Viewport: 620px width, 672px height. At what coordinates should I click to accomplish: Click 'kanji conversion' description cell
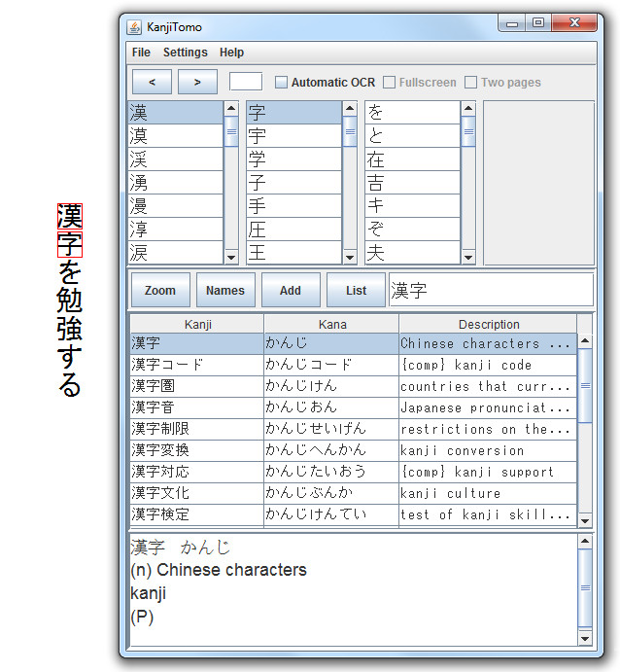pyautogui.click(x=488, y=451)
